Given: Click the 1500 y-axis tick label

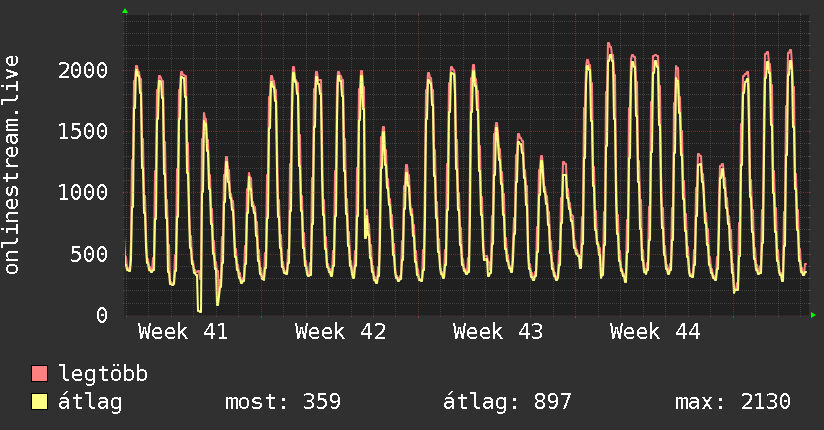Looking at the screenshot, I should (83, 131).
